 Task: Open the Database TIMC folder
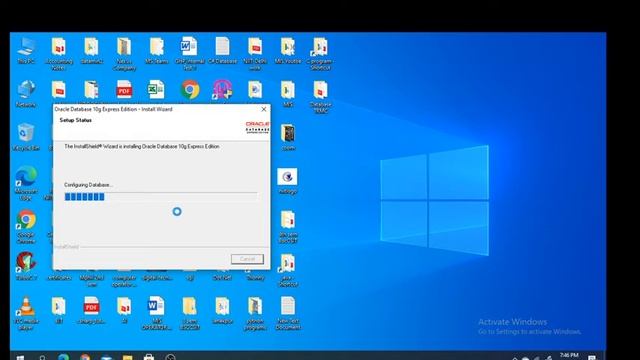tap(320, 96)
